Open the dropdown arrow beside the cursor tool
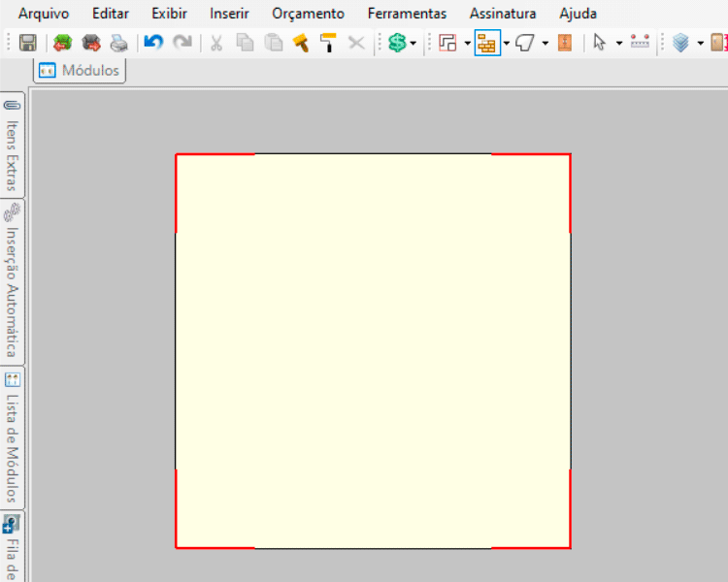728x582 pixels. tap(618, 43)
